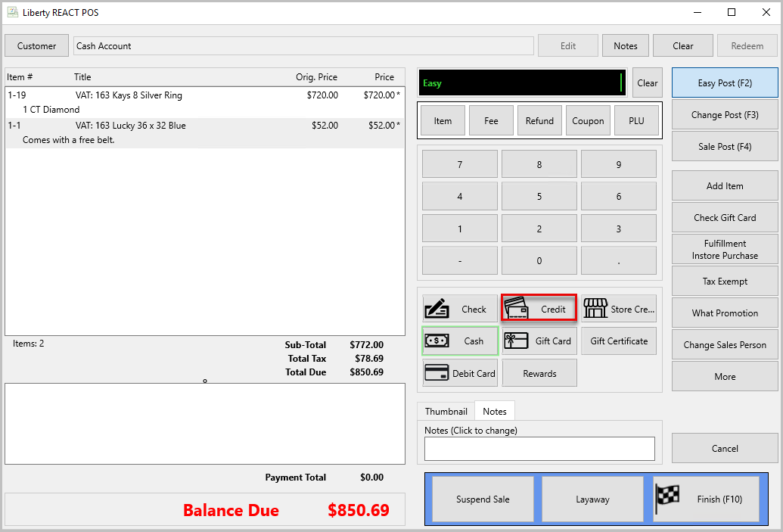Select the Fee entry mode button
This screenshot has height=532, width=783.
pyautogui.click(x=491, y=120)
